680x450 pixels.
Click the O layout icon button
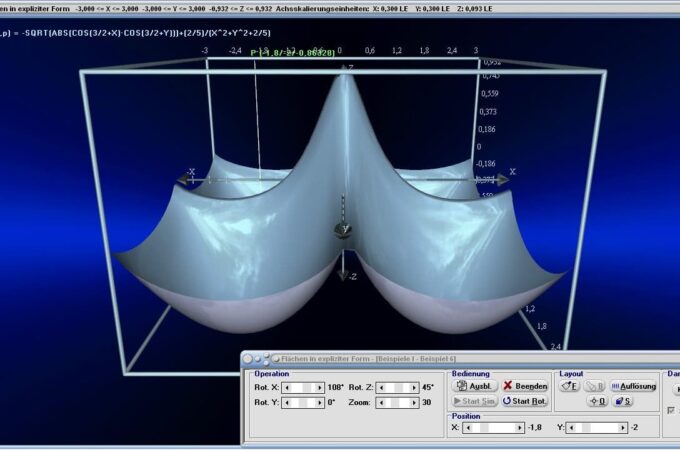click(x=597, y=401)
